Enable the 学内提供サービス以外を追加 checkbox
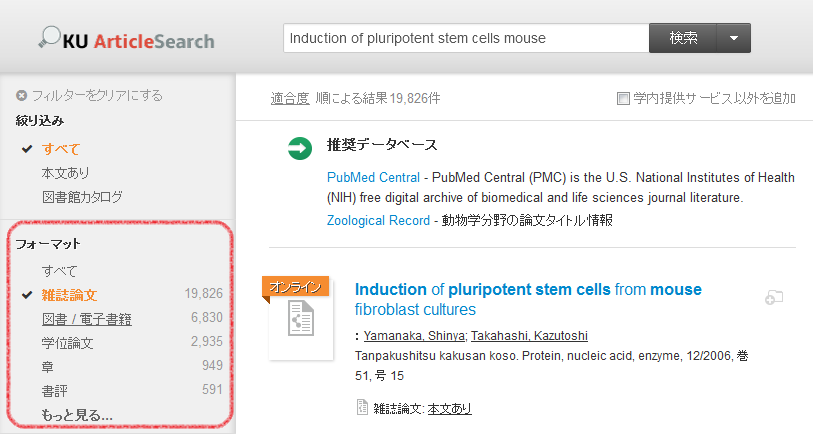The height and width of the screenshot is (434, 813). pos(623,98)
